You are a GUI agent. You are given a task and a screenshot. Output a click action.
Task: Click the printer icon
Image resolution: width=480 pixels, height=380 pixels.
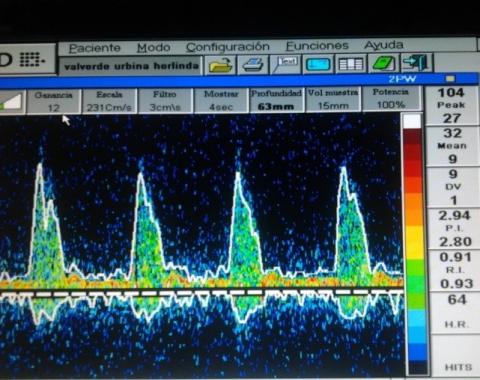(x=253, y=64)
